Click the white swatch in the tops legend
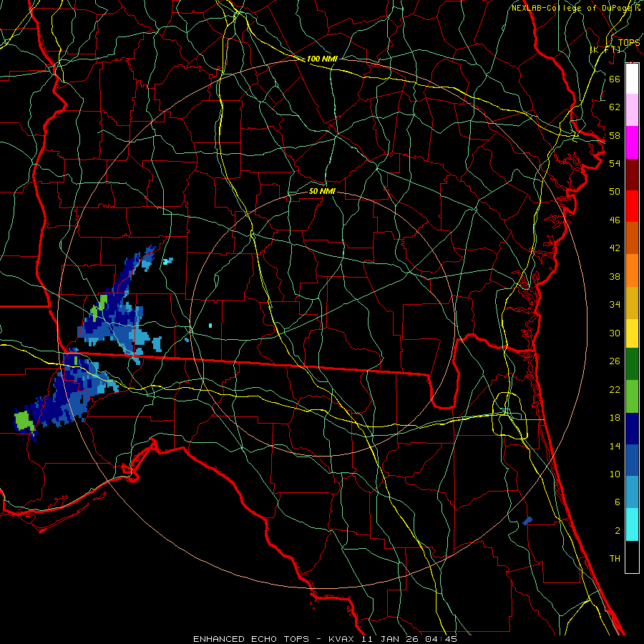Viewport: 644px width, 644px height. tap(632, 79)
